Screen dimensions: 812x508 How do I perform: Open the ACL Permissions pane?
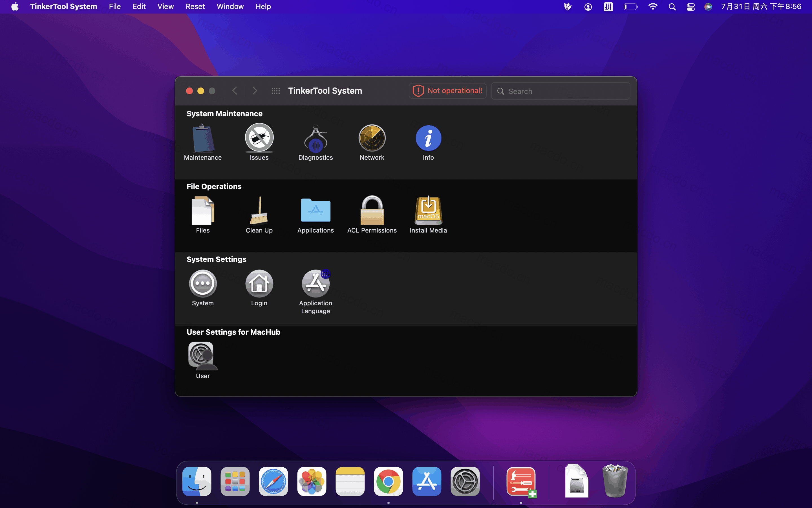click(x=372, y=215)
